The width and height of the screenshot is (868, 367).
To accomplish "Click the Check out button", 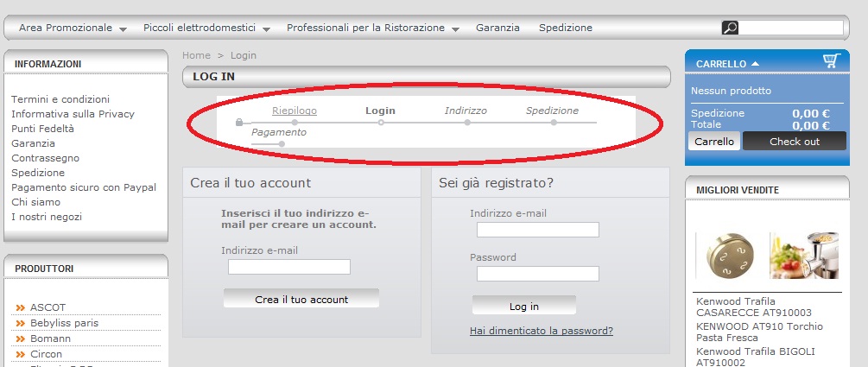I will (x=794, y=141).
